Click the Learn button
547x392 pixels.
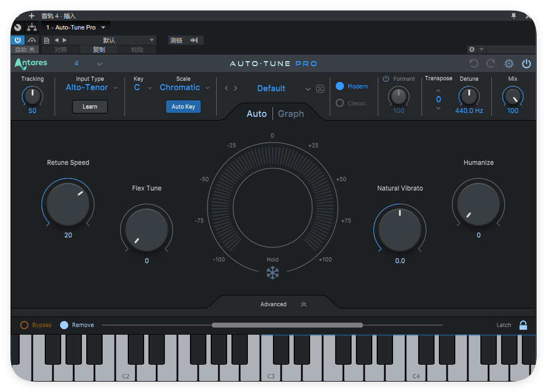click(90, 106)
